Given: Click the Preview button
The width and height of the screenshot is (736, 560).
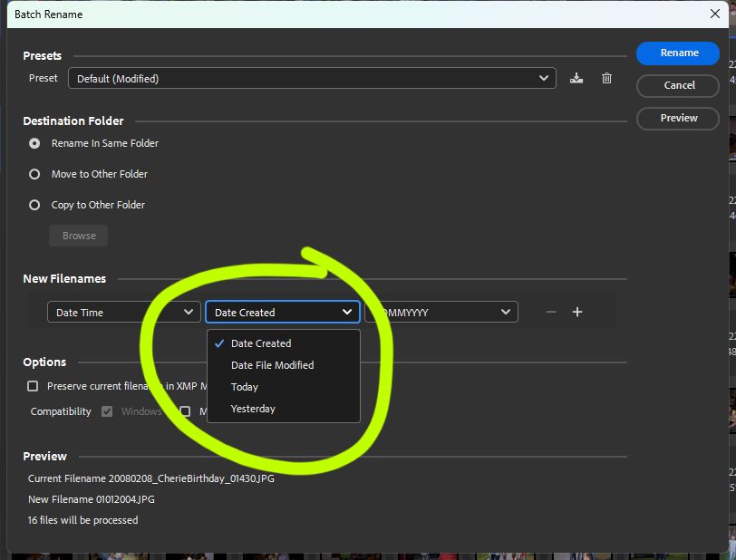Looking at the screenshot, I should (x=678, y=119).
